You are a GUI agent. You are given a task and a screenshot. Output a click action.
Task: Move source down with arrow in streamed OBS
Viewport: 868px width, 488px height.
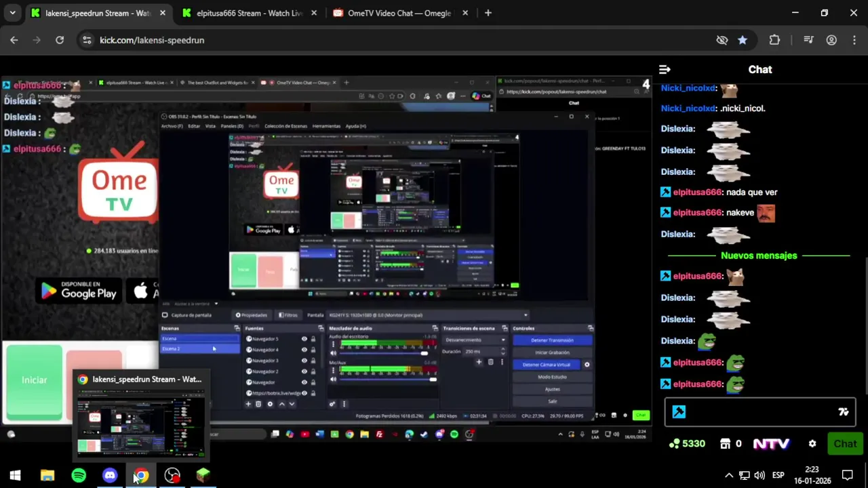tap(292, 404)
